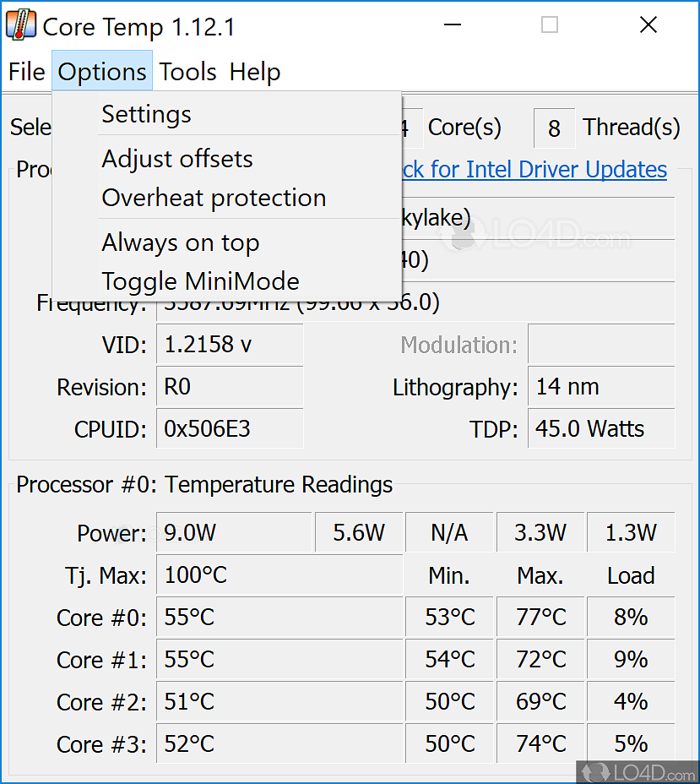Click the Core Temp thermometer app icon
This screenshot has height=784, width=700.
(21, 25)
